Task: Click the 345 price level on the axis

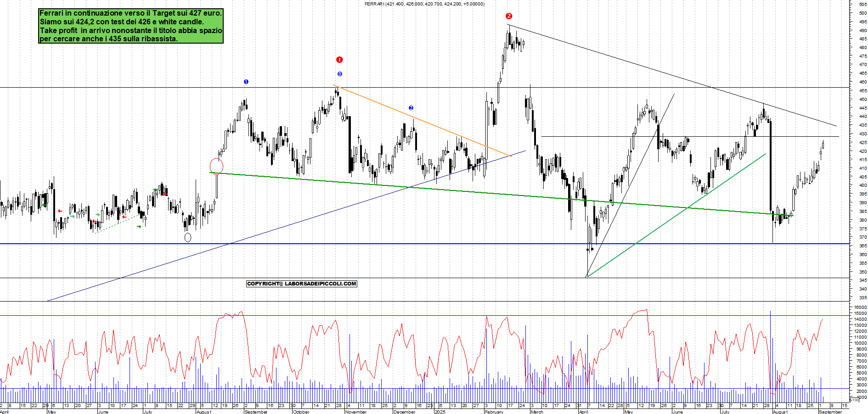Action: [x=863, y=280]
